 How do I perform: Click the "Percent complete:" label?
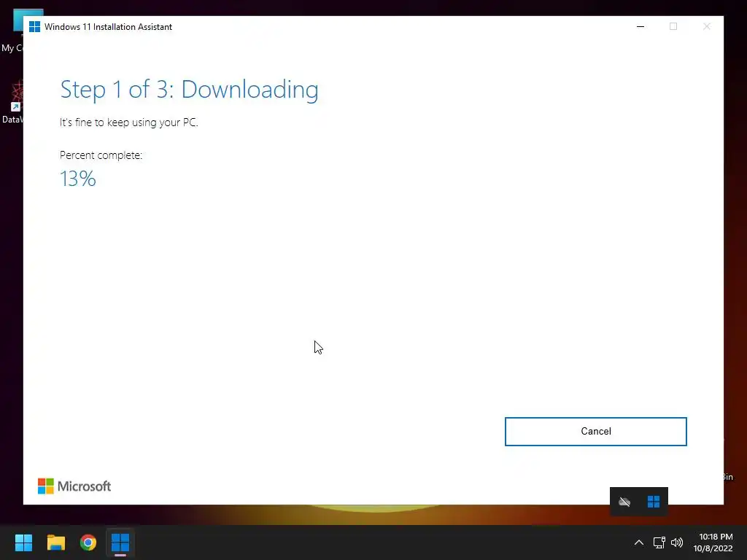[x=101, y=155]
